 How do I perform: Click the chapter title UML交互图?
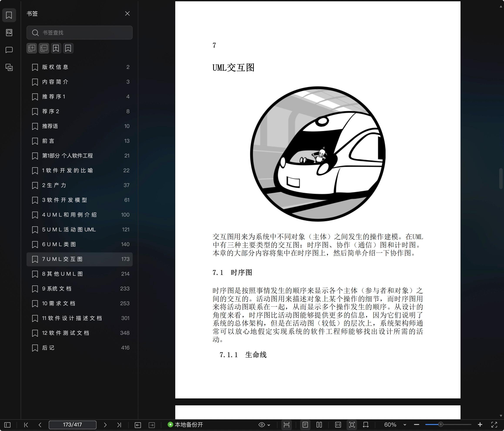(233, 68)
